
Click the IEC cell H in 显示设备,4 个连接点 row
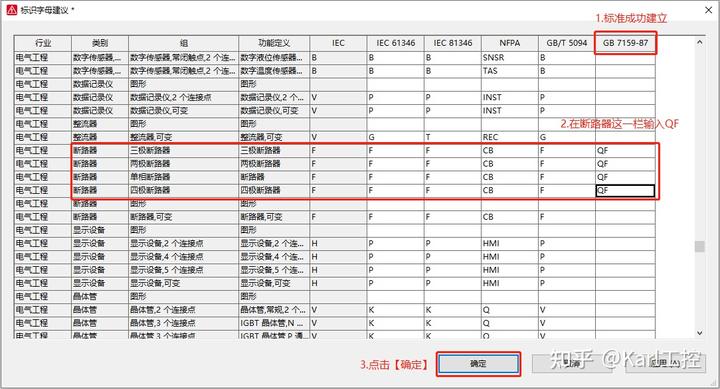338,257
